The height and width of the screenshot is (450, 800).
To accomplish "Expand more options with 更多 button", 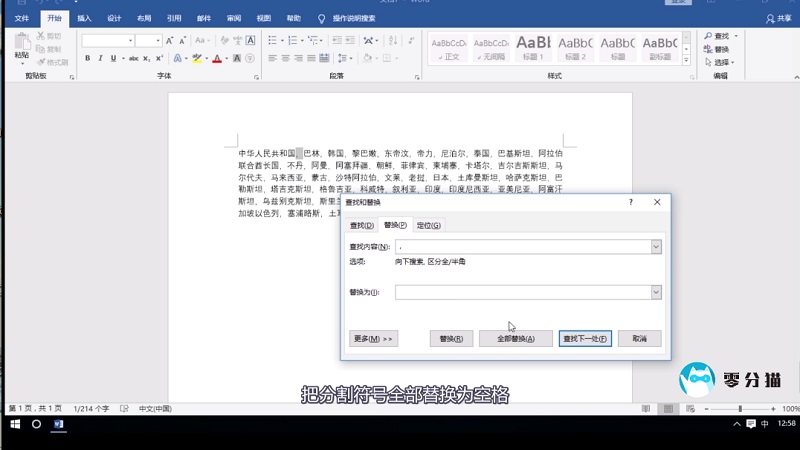I will pyautogui.click(x=374, y=339).
